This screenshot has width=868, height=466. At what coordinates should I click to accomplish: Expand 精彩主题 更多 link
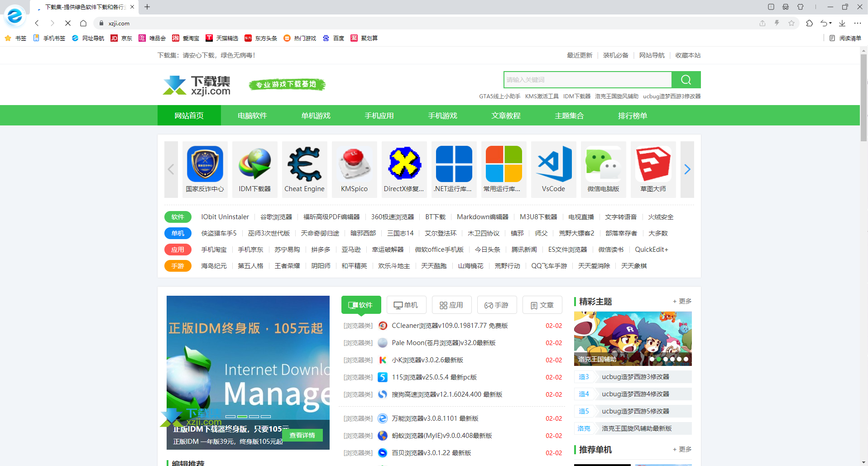point(682,301)
